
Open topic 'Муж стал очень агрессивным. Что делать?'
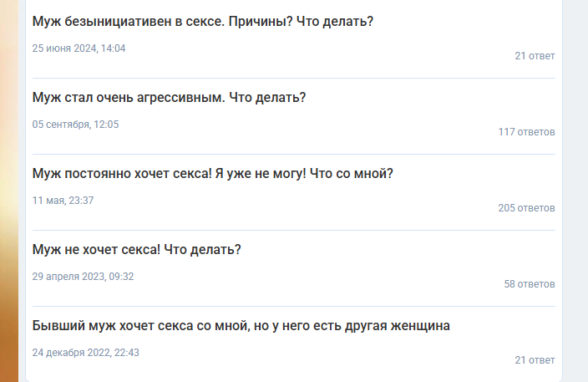click(169, 98)
